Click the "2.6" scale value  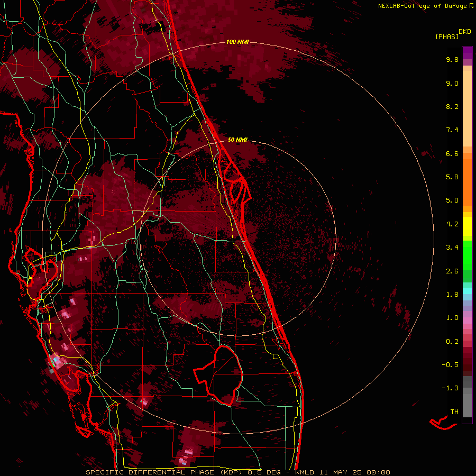(452, 271)
